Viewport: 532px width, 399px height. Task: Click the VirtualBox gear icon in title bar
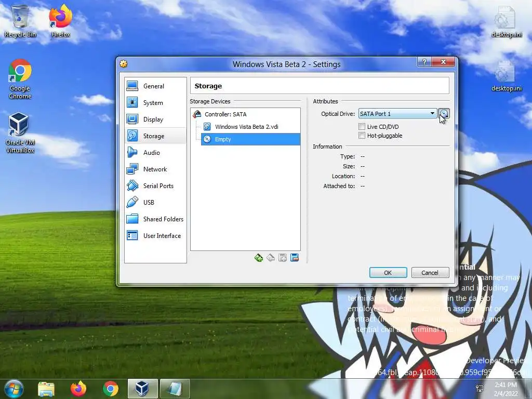pos(124,64)
